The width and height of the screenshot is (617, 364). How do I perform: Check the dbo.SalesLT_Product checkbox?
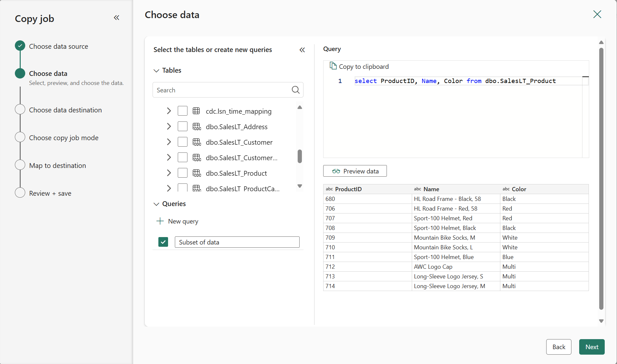click(x=183, y=173)
